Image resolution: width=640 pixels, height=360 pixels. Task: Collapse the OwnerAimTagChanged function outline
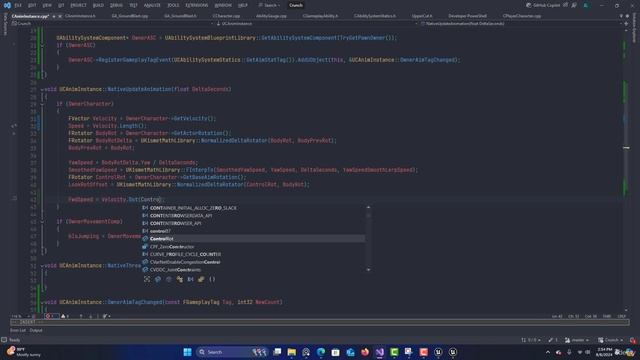click(x=42, y=302)
